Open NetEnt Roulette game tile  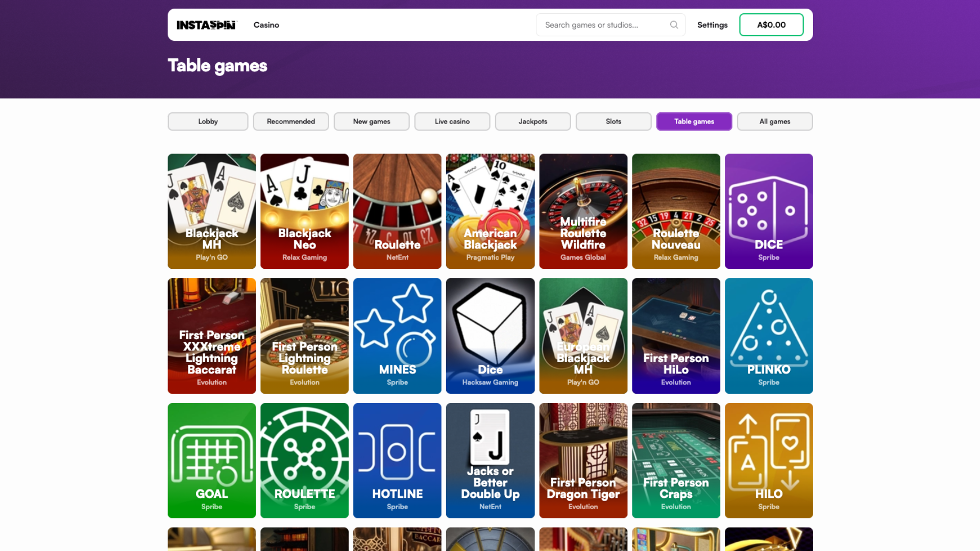click(397, 211)
